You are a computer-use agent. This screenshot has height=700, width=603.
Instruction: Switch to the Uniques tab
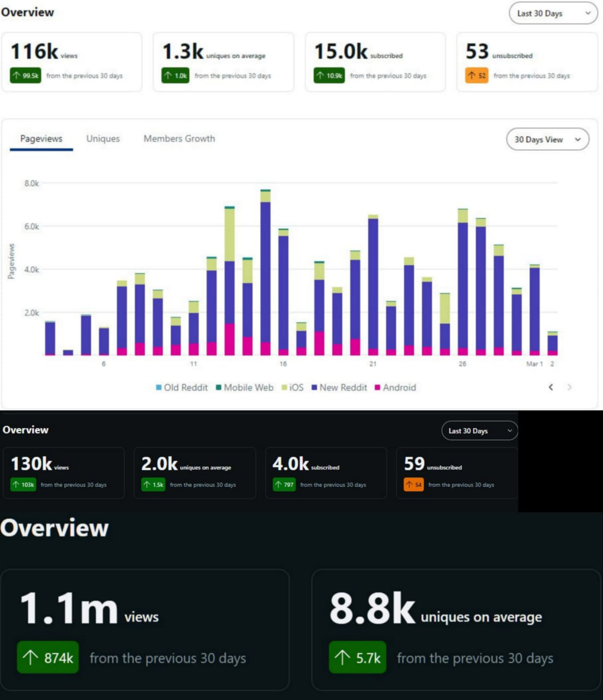pos(103,139)
